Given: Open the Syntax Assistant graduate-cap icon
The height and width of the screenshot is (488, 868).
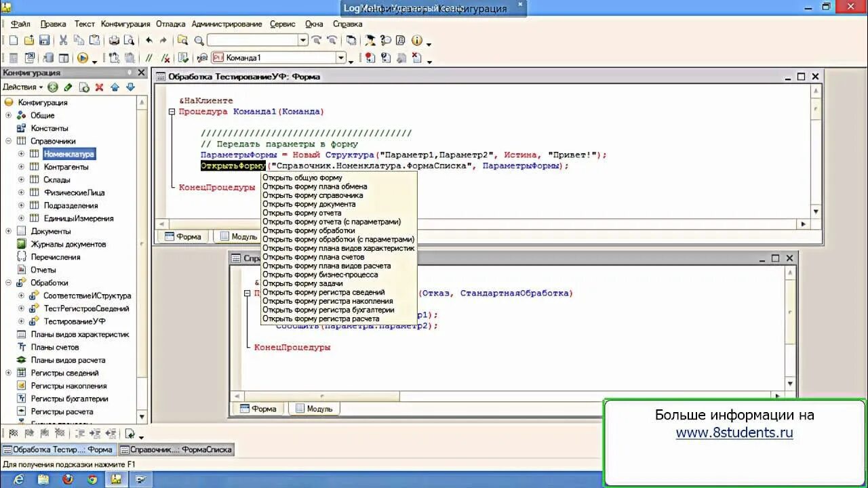Looking at the screenshot, I should point(370,41).
